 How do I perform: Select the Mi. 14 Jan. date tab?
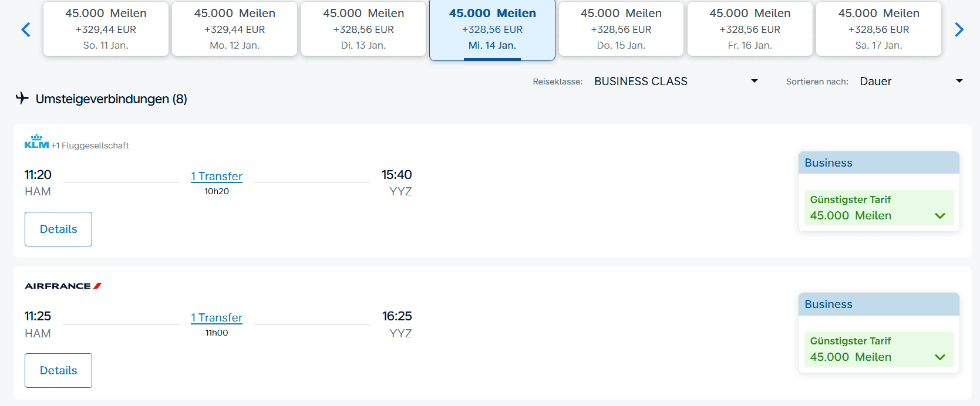[492, 29]
